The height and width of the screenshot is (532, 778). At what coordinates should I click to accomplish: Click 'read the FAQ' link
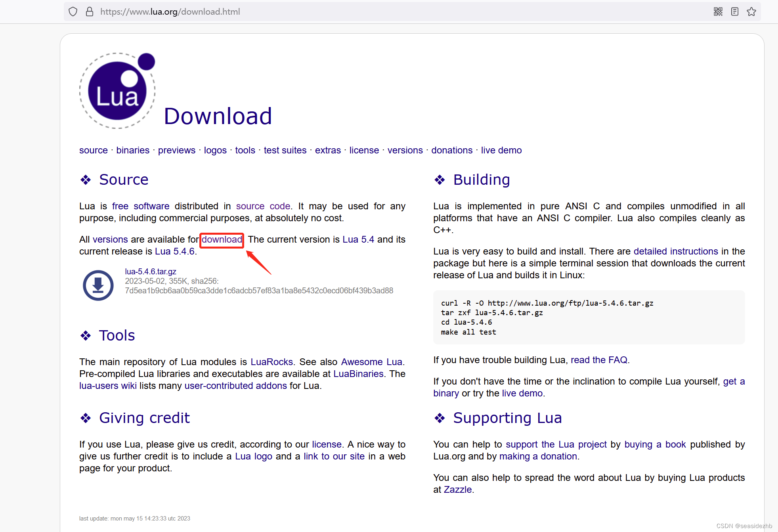[x=599, y=360]
